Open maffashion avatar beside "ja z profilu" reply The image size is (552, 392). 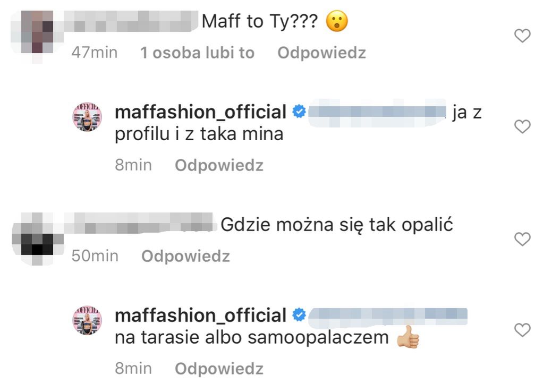(87, 117)
